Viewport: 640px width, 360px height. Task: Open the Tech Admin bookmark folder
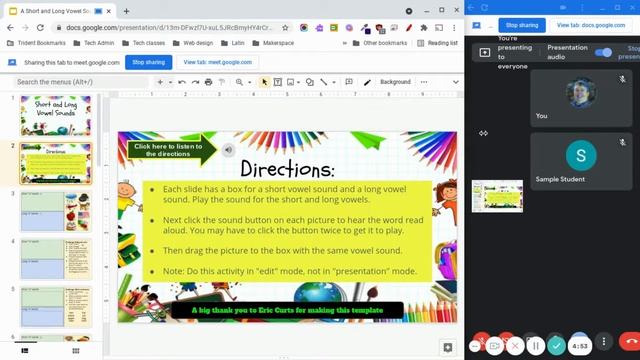pos(94,43)
